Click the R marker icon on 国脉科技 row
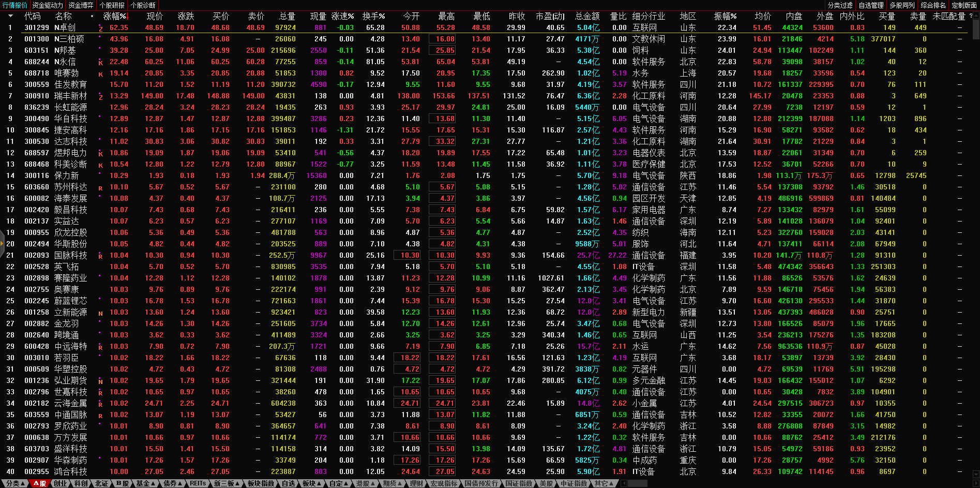Screen dimensions: 980x488 point(100,256)
